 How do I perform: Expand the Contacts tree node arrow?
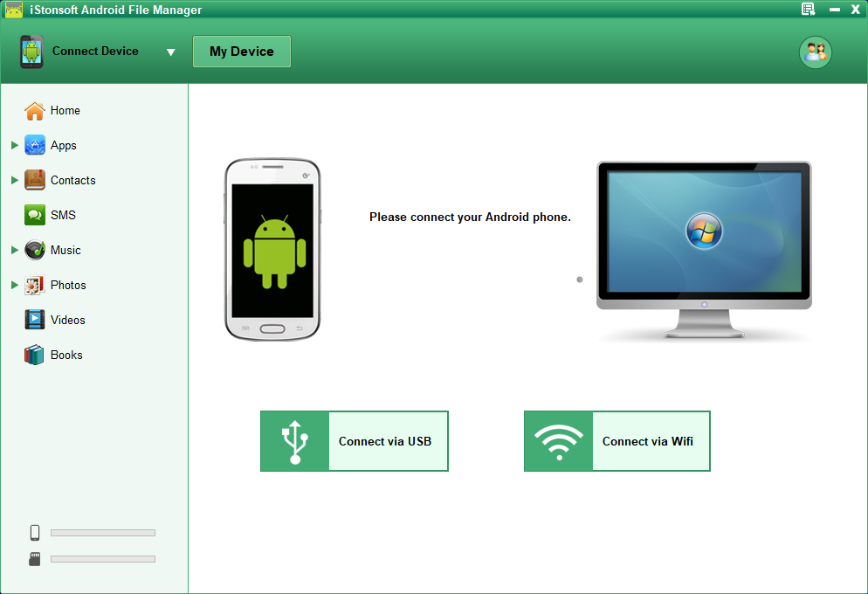(15, 180)
